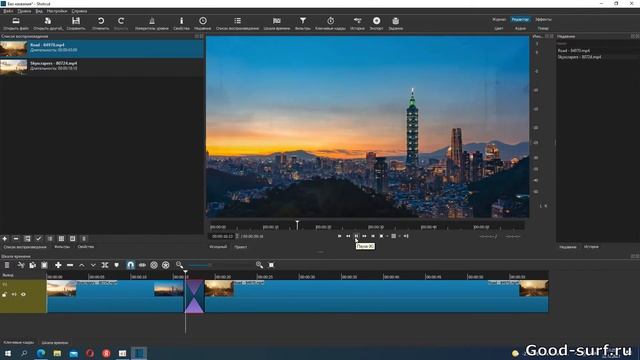Switch to the Проект tab under the player
This screenshot has width=640, height=360.
pos(240,247)
